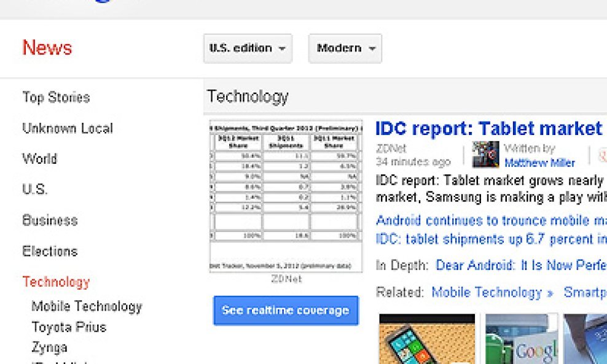Open IDC tablet shipments up 6.7 percent link
Screen dimensions: 607x364
491,239
